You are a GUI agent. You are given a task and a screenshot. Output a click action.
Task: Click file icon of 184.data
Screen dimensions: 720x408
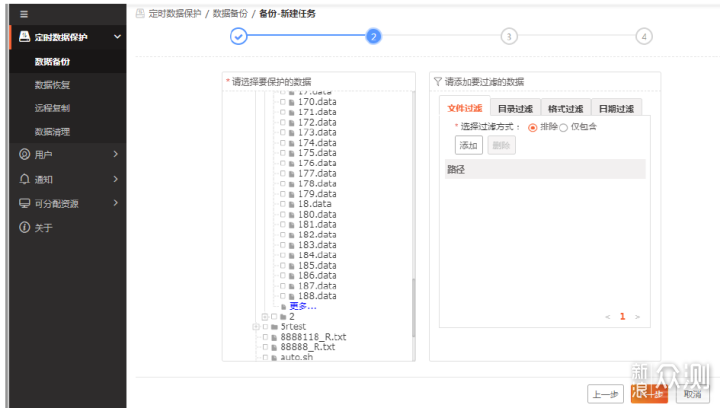[x=292, y=256]
